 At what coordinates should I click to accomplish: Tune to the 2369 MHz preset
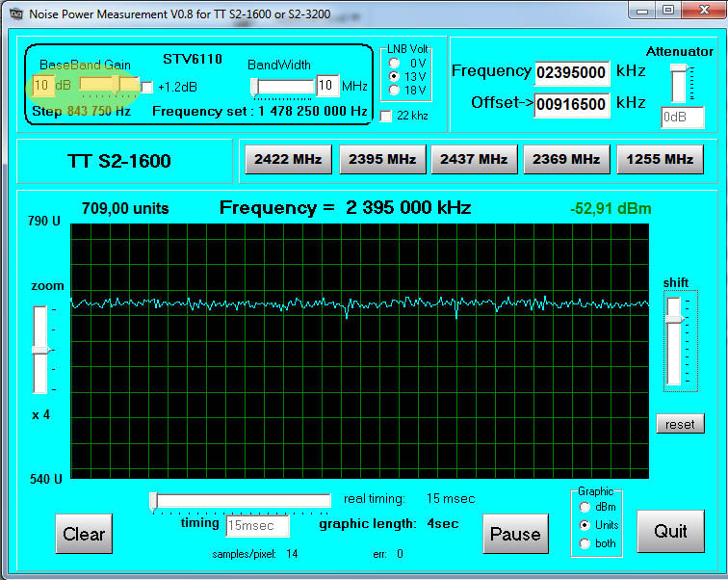566,159
